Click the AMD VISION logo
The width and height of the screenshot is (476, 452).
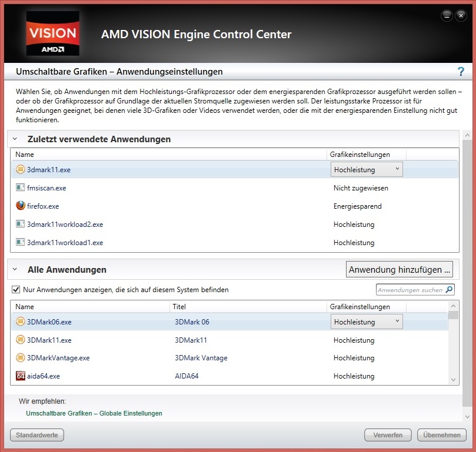click(52, 34)
